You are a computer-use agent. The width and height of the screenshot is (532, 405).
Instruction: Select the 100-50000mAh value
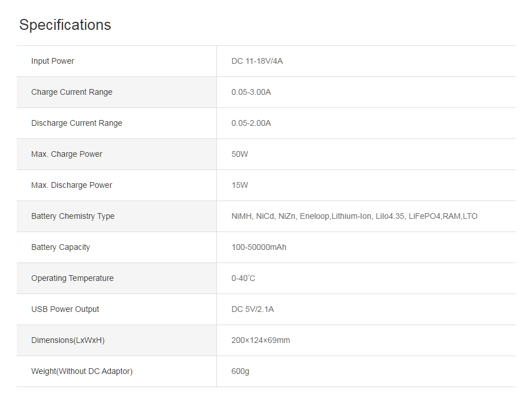(x=259, y=248)
